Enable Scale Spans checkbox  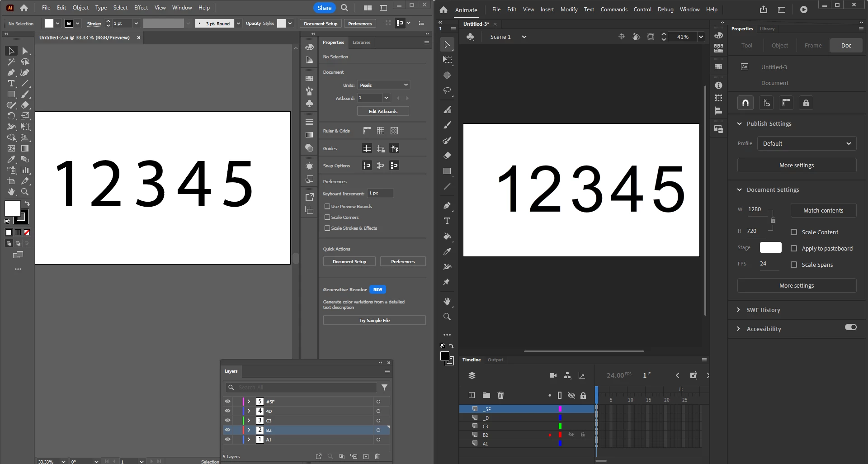pyautogui.click(x=794, y=265)
